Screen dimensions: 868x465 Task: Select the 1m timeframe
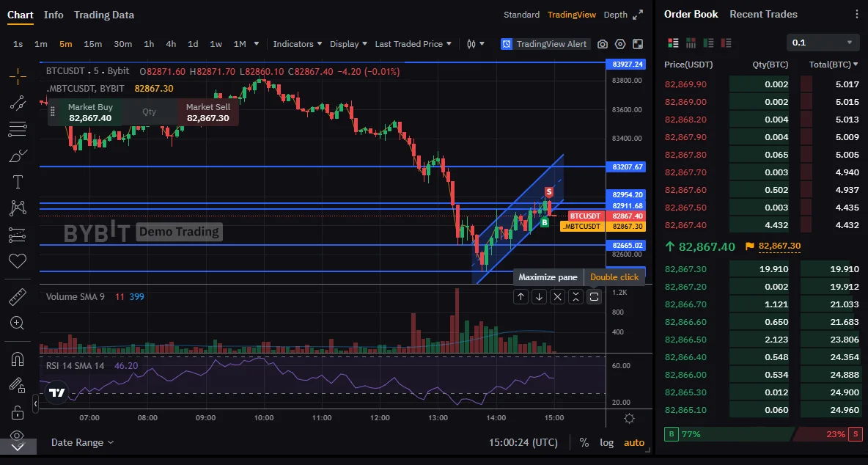(41, 44)
